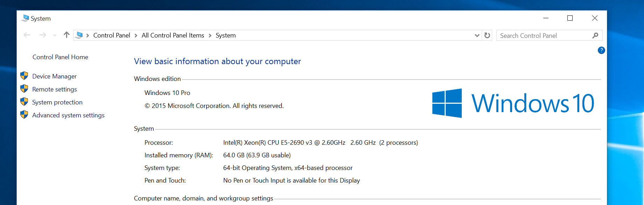Open Device Manager link

pos(54,76)
